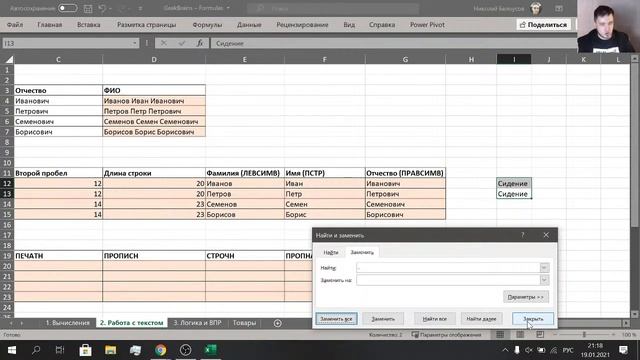Click the Save icon in title bar

[x=88, y=8]
